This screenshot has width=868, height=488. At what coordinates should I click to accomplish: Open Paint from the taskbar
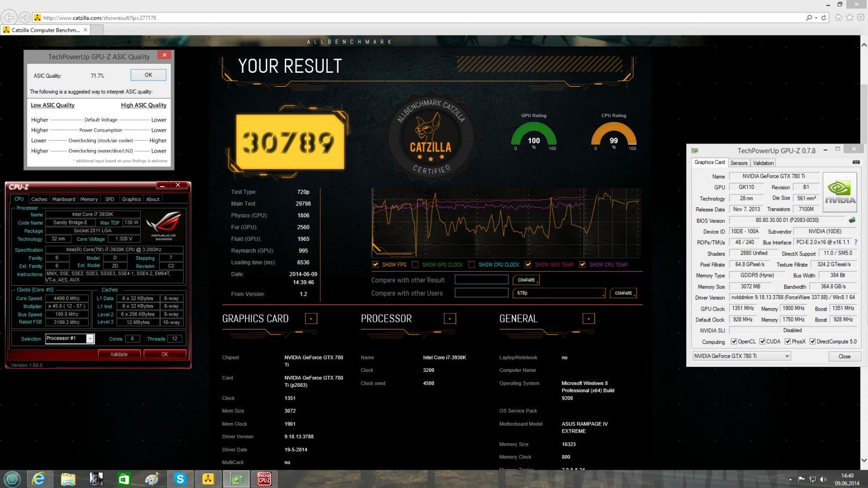[152, 479]
